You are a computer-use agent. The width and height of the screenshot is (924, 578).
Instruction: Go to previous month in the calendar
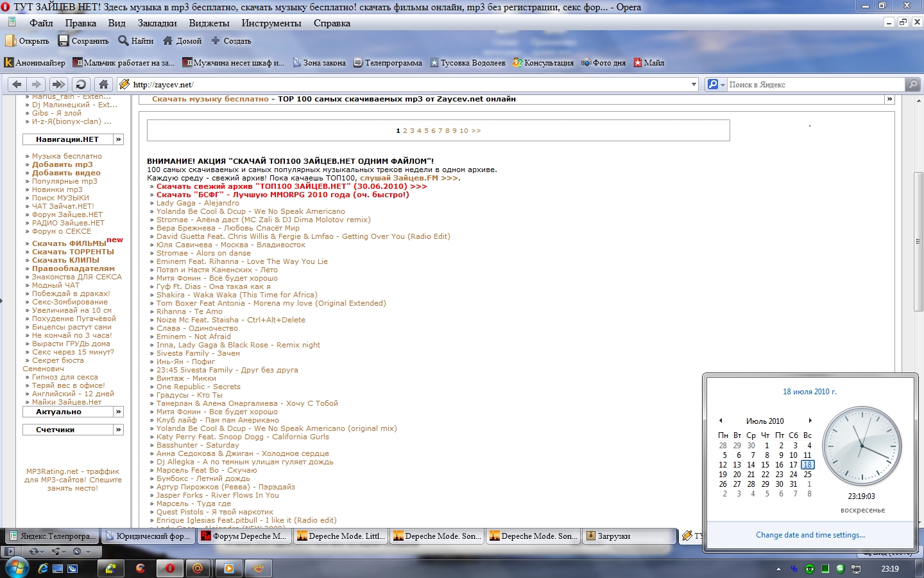[721, 421]
